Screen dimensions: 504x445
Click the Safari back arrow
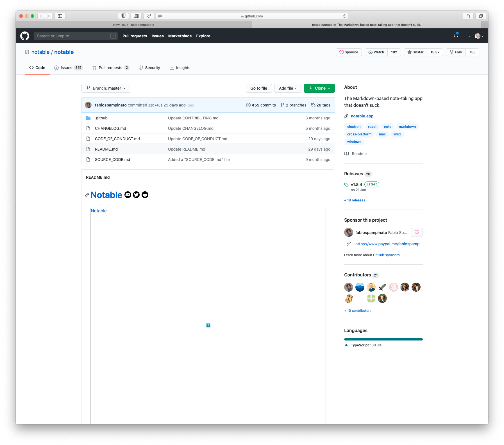pos(41,16)
